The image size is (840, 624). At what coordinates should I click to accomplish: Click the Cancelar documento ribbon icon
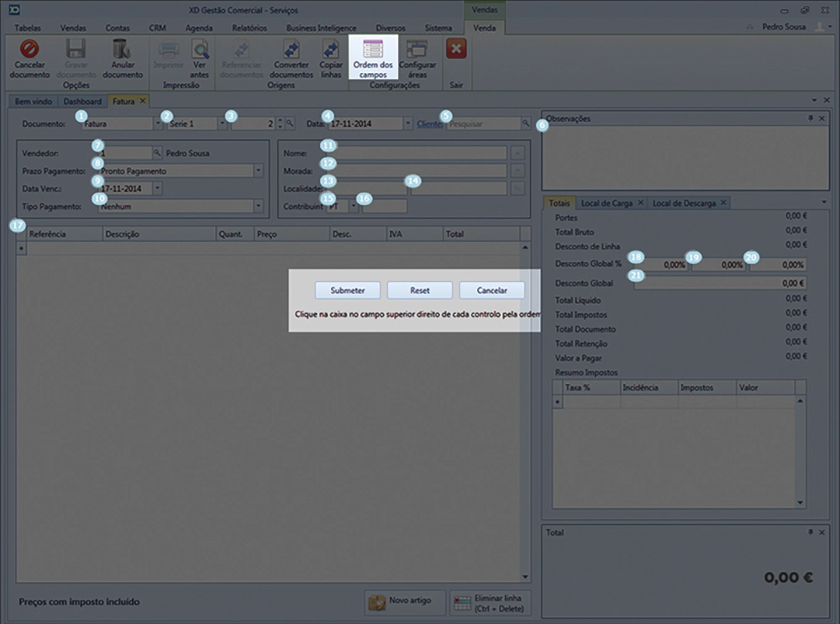(x=29, y=50)
